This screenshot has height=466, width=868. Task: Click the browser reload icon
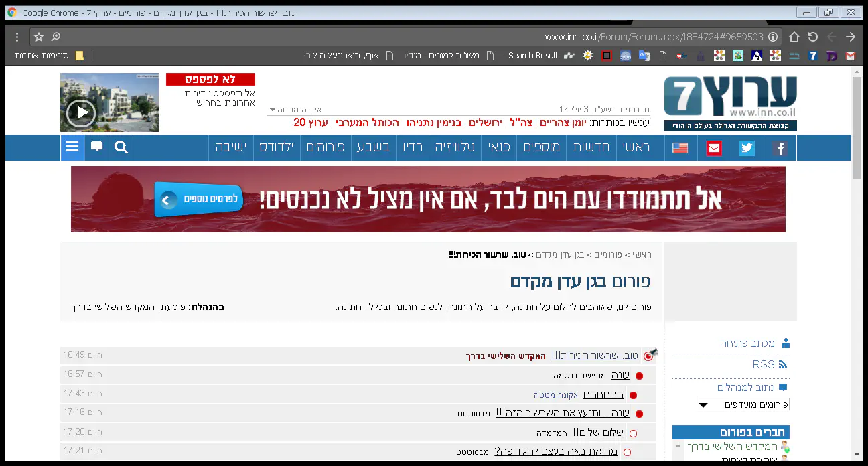(812, 37)
